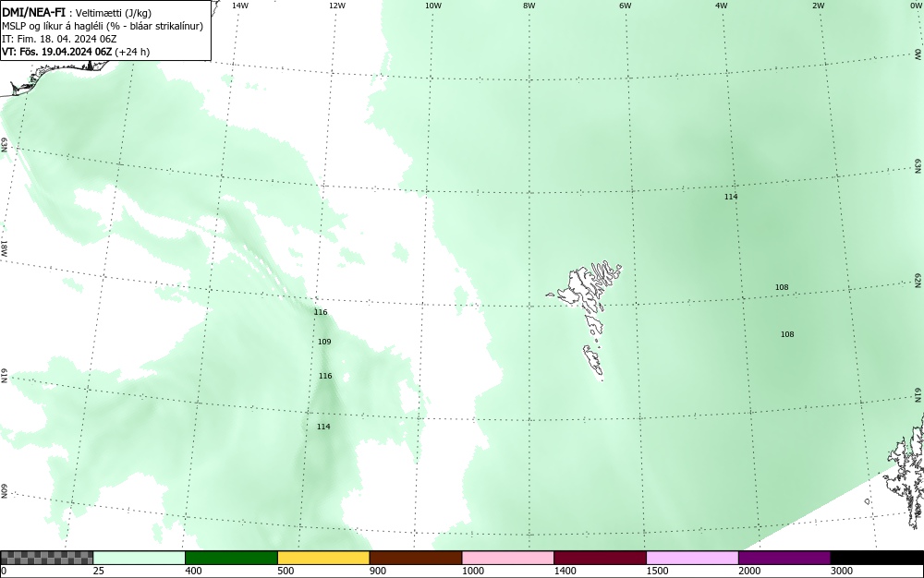The image size is (924, 578).
Task: Click the 'VT: Fös. 19.04.2024 06Z' line
Action: (56, 52)
